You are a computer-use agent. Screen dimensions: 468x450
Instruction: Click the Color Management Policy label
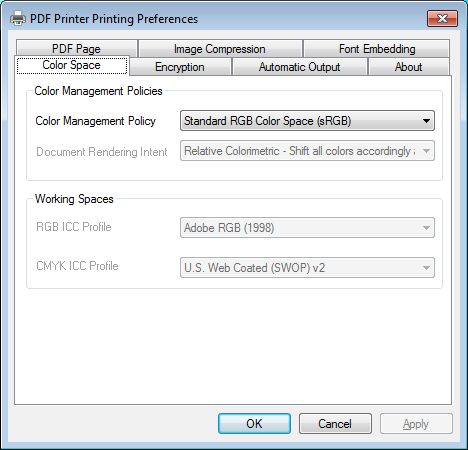pos(96,121)
